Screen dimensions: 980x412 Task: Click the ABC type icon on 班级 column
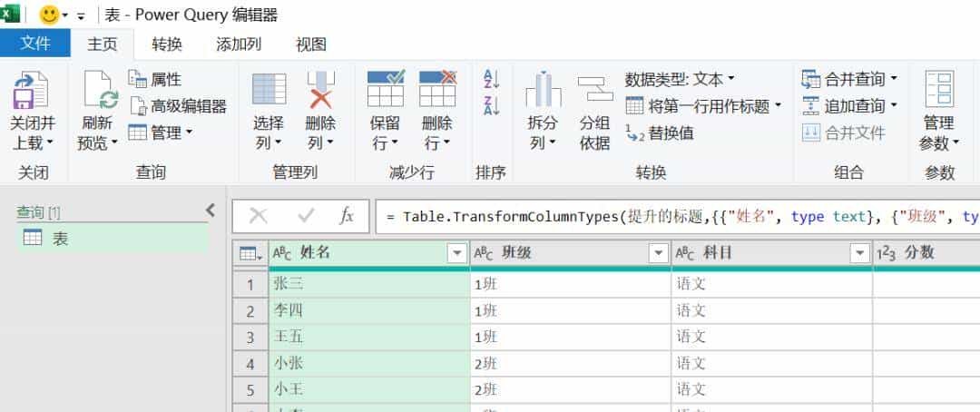[x=484, y=253]
